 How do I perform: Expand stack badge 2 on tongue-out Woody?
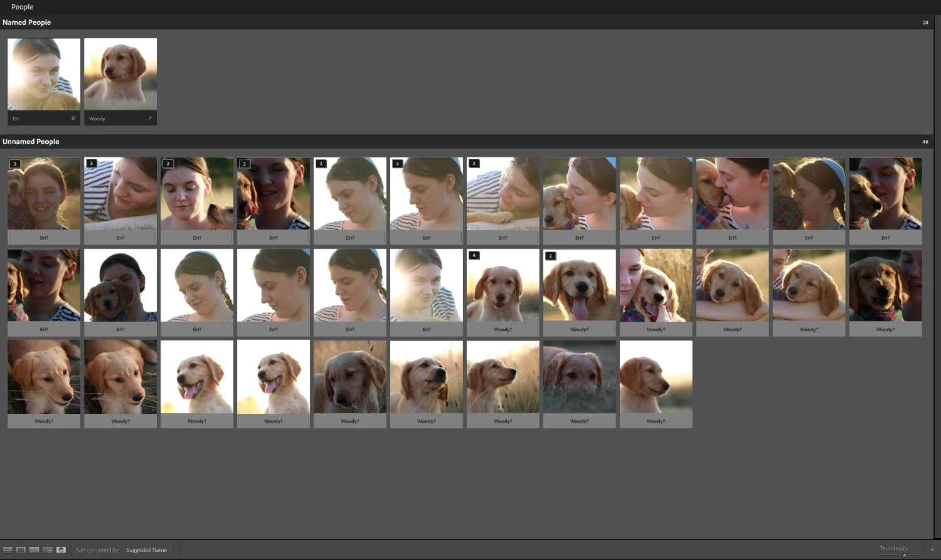[550, 256]
